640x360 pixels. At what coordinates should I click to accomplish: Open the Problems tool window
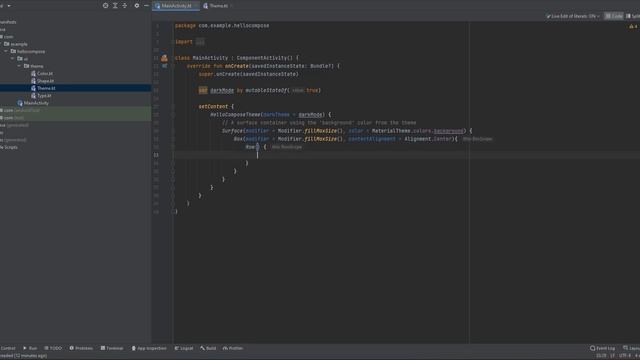[x=81, y=348]
